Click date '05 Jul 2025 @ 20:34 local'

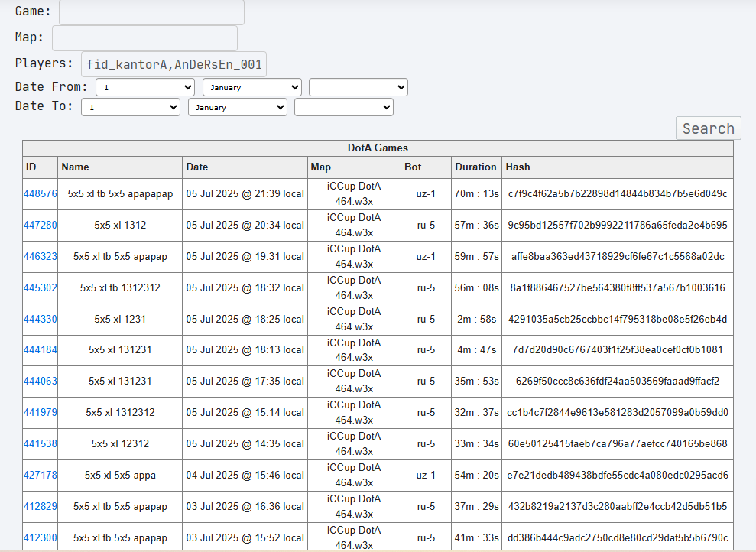point(245,225)
